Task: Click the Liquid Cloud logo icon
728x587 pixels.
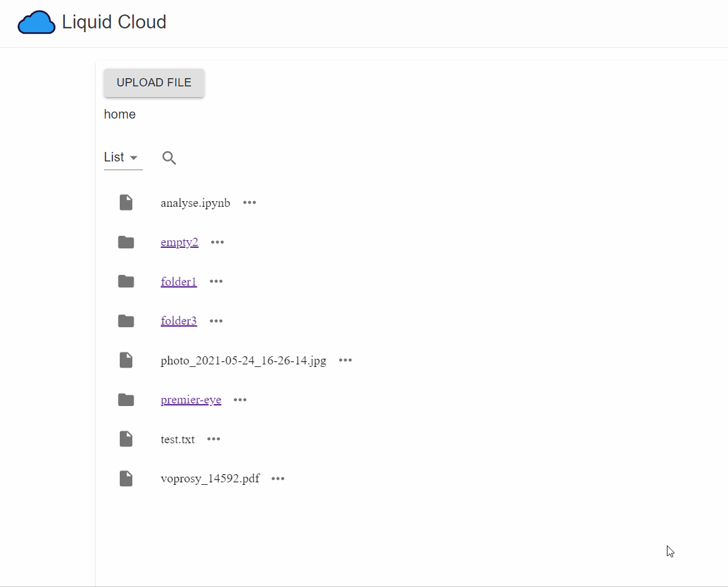Action: (x=37, y=23)
